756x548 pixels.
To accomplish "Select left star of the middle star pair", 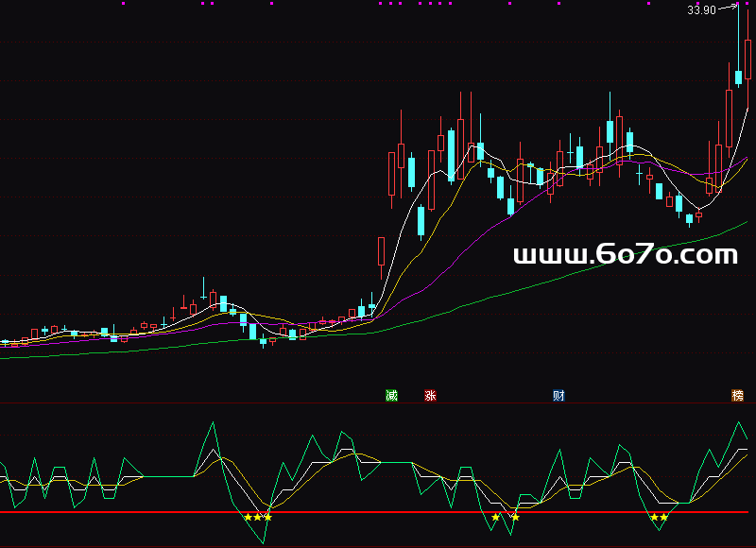I will 495,517.
